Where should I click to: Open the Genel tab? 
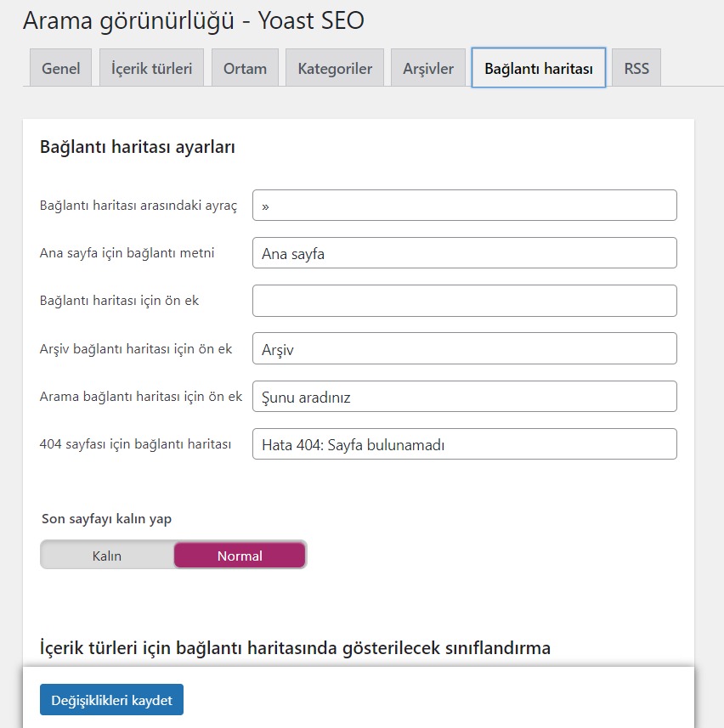[61, 68]
